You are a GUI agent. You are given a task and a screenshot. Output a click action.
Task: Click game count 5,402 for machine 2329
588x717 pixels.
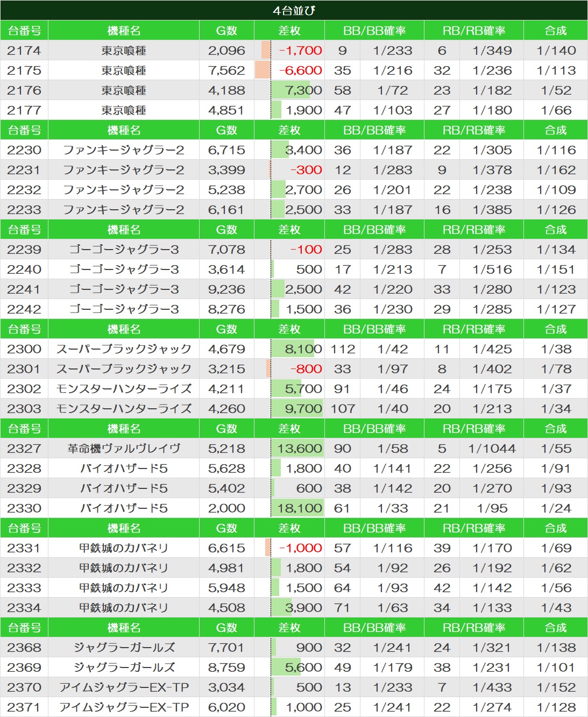pos(226,488)
